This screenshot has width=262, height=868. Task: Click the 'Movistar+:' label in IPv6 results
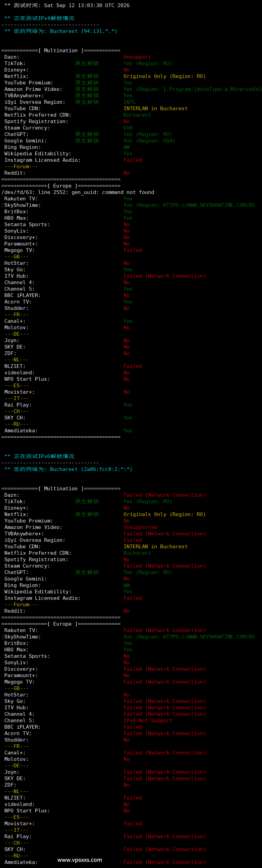pos(19,824)
